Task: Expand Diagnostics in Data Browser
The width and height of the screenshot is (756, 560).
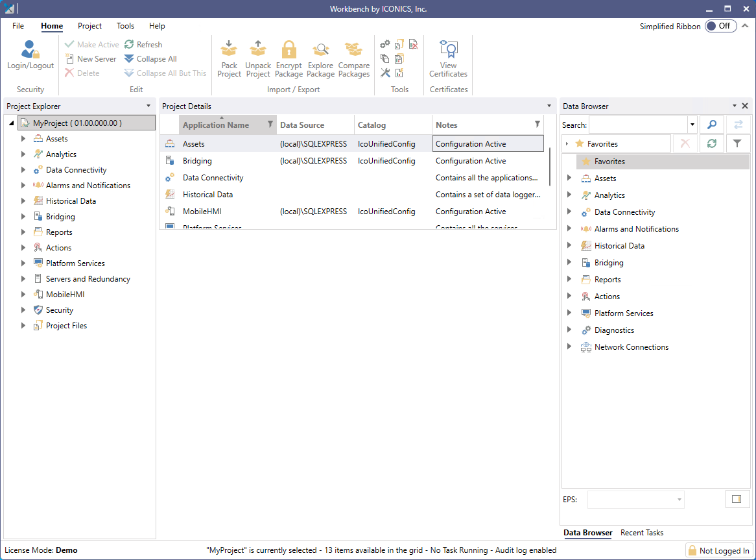Action: point(569,330)
